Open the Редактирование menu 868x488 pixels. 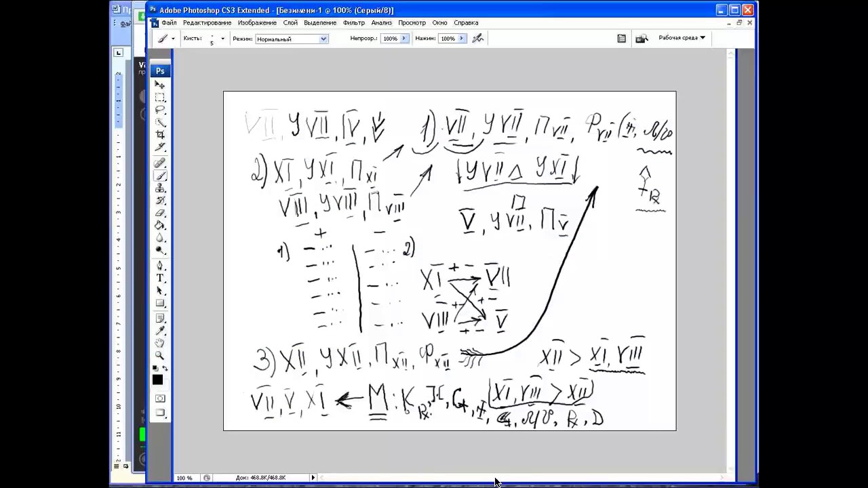pos(207,22)
